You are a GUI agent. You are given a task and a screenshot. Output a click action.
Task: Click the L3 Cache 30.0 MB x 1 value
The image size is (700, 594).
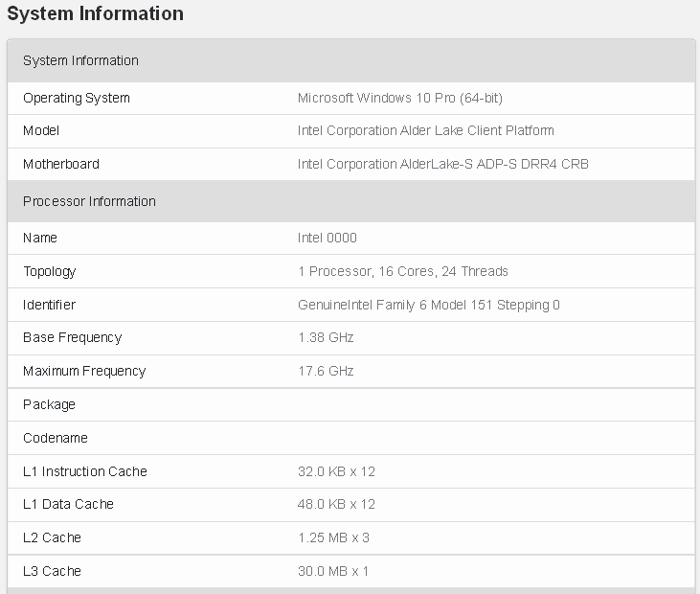[x=333, y=571]
